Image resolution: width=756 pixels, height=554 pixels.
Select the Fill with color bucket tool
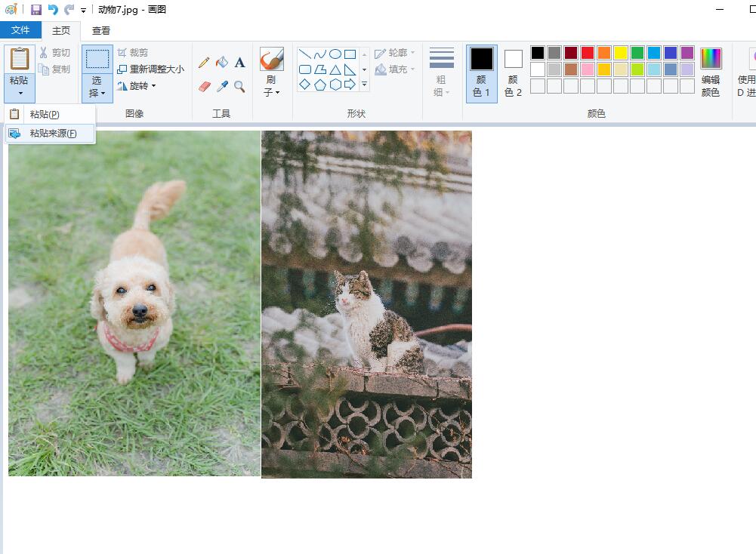[222, 63]
